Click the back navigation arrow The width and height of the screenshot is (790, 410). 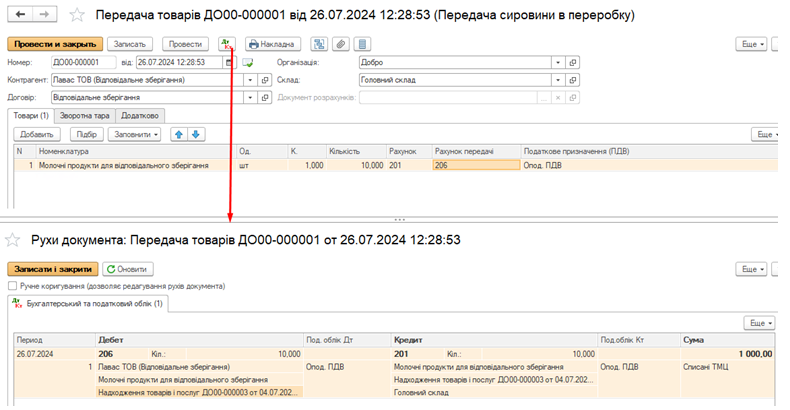(x=19, y=16)
